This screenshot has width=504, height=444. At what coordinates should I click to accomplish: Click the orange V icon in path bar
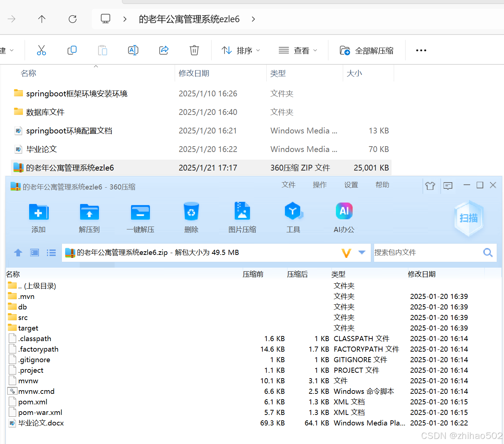(346, 253)
